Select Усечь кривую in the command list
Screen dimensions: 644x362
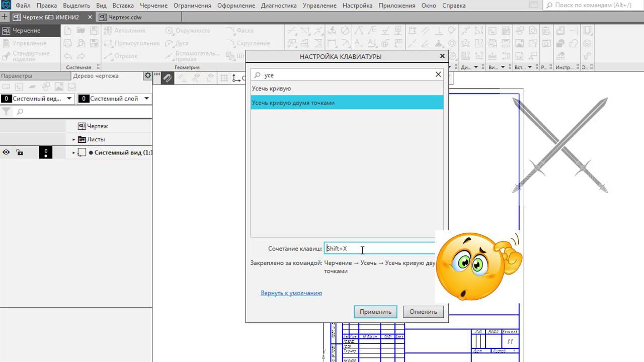click(347, 88)
